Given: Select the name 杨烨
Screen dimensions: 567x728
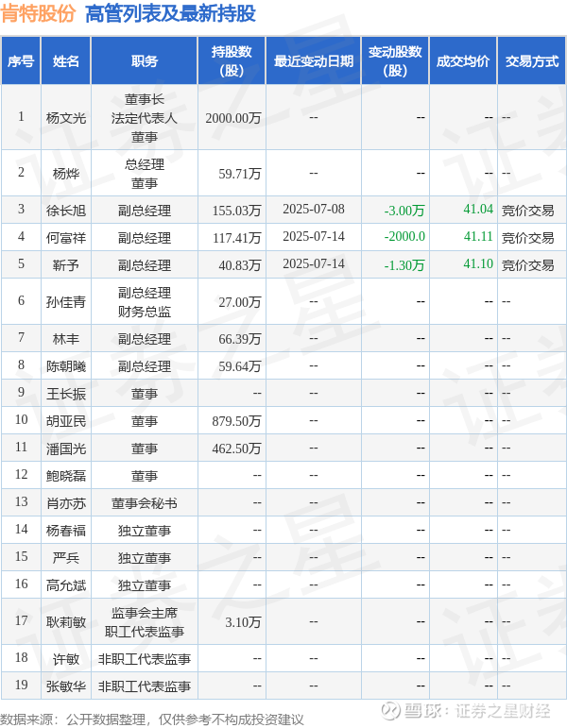Looking at the screenshot, I should pyautogui.click(x=66, y=174).
